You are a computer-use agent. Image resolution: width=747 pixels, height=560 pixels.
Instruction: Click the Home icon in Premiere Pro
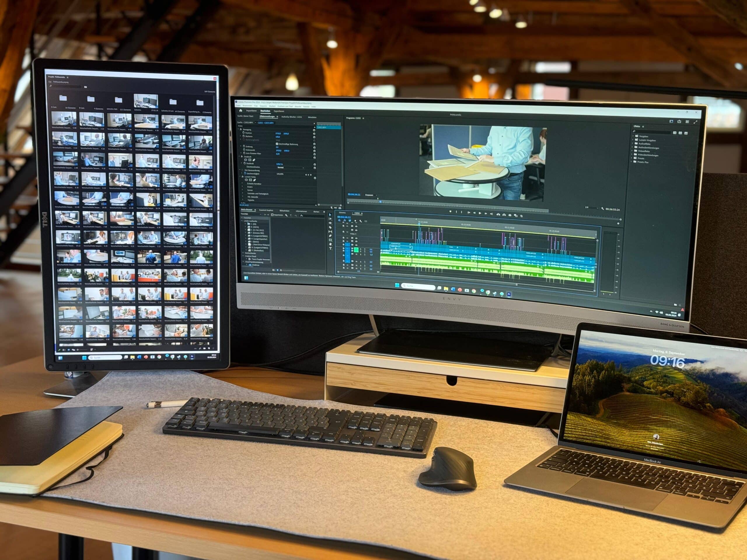(x=241, y=111)
